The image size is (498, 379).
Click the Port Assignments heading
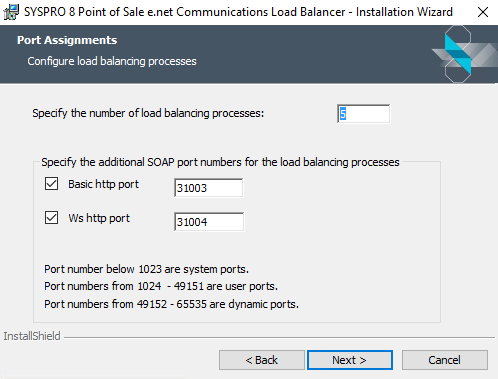67,40
